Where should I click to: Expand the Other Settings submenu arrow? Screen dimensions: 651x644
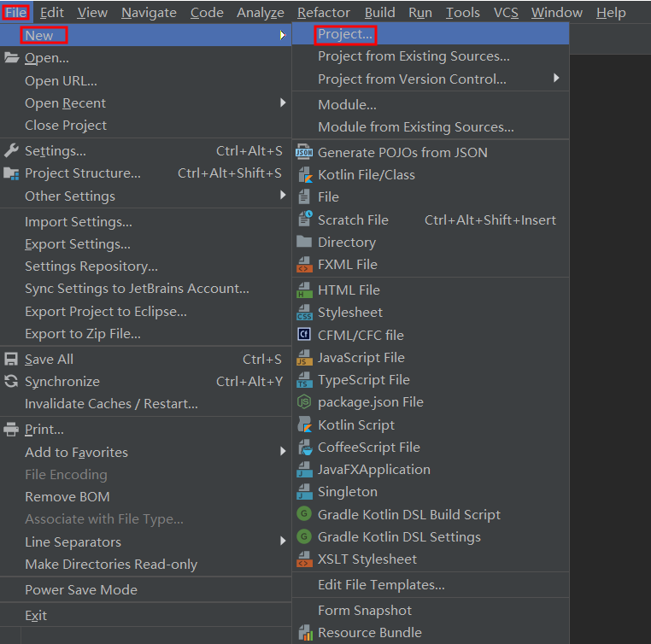(283, 195)
